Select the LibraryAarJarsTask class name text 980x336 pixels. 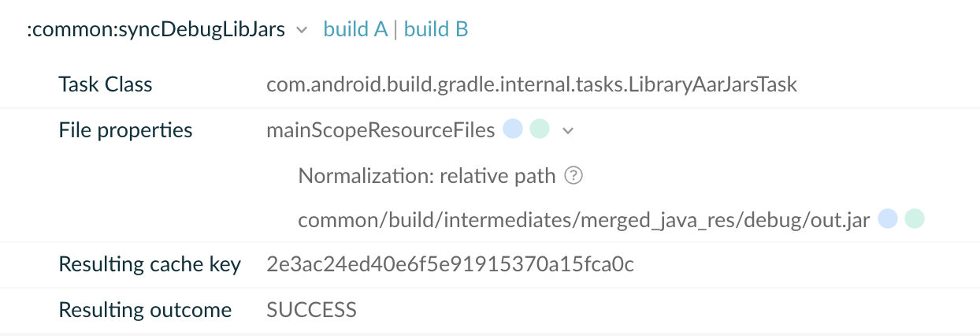pyautogui.click(x=532, y=84)
